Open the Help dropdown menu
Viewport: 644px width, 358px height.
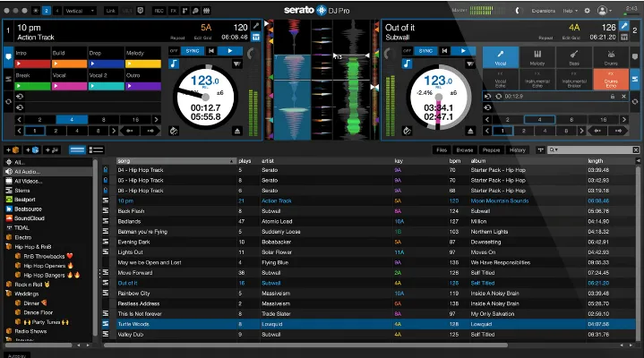570,11
